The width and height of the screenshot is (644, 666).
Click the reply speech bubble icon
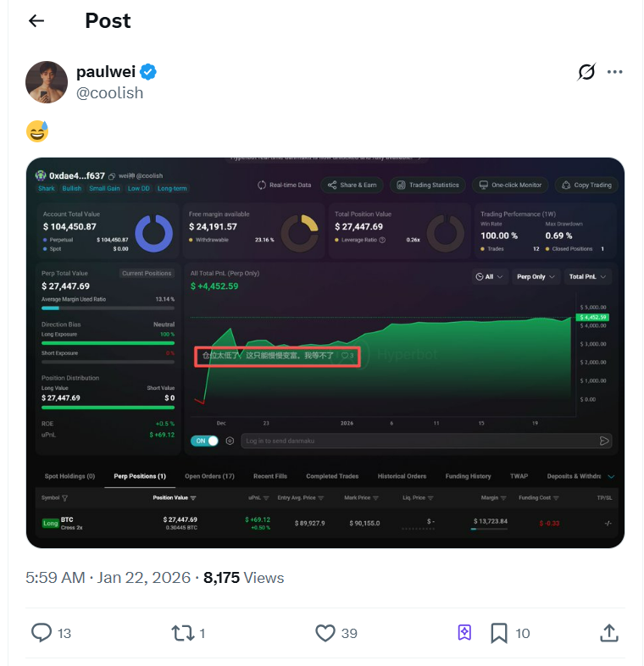coord(42,632)
